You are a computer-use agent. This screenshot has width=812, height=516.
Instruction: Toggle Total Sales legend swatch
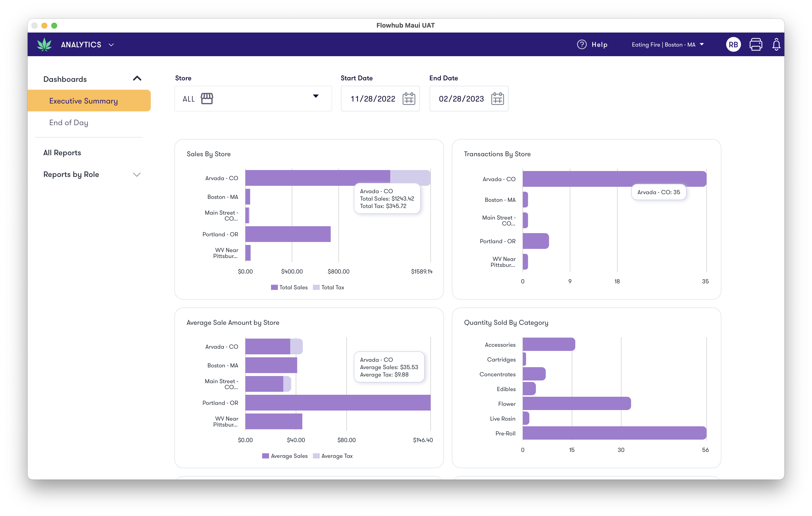(x=274, y=287)
